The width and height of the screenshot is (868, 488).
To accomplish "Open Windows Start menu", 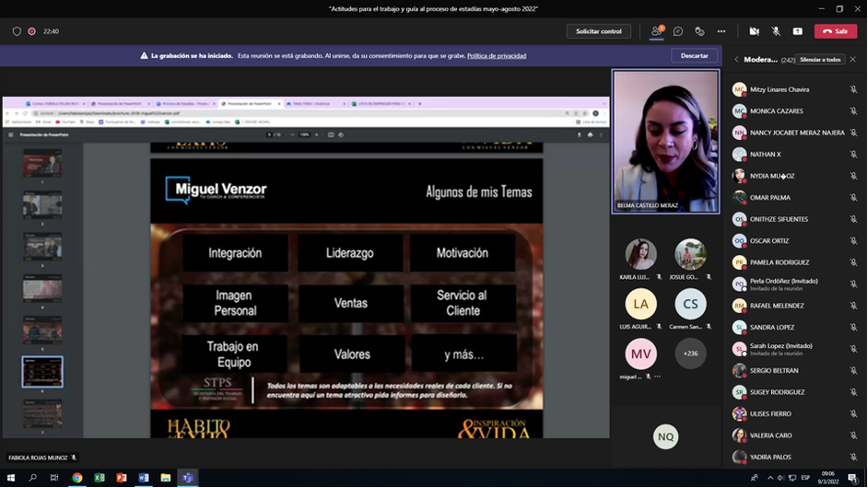I will (x=11, y=478).
